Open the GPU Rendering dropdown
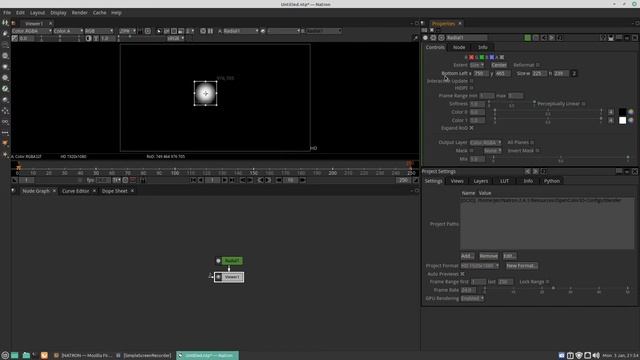This screenshot has width=640, height=360. point(472,298)
